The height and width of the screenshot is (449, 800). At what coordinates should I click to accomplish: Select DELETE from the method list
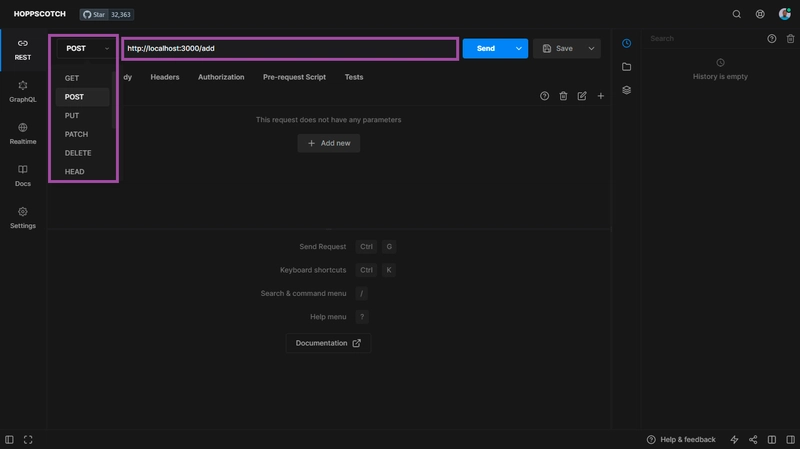pos(83,153)
